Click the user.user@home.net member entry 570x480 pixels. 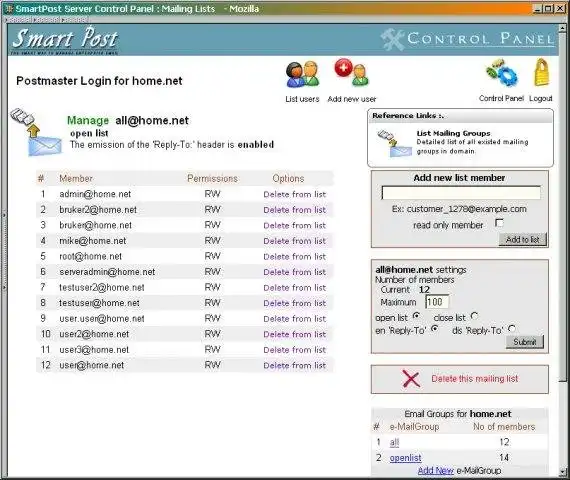(102, 319)
